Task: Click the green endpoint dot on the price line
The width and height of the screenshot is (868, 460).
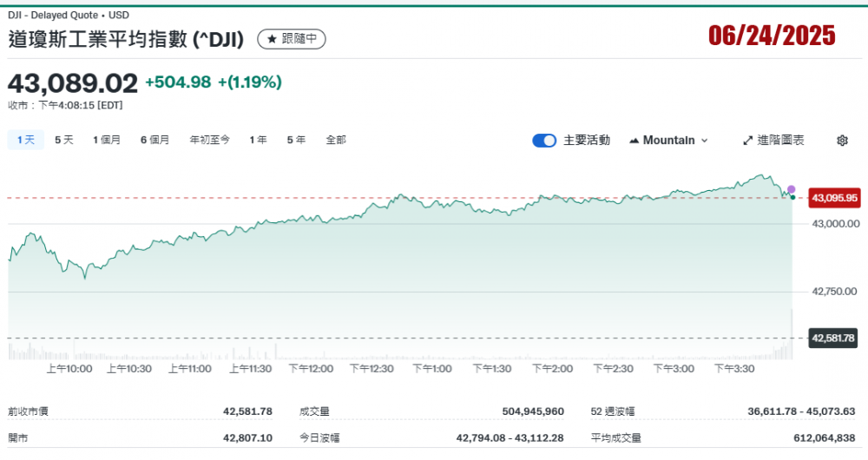Action: (792, 198)
